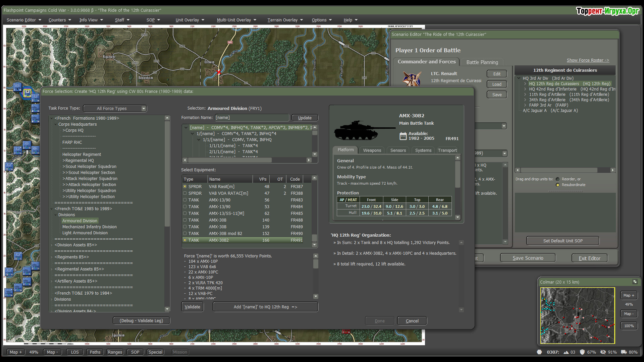Switch to the Weapons tab
The height and width of the screenshot is (362, 644).
pyautogui.click(x=372, y=150)
